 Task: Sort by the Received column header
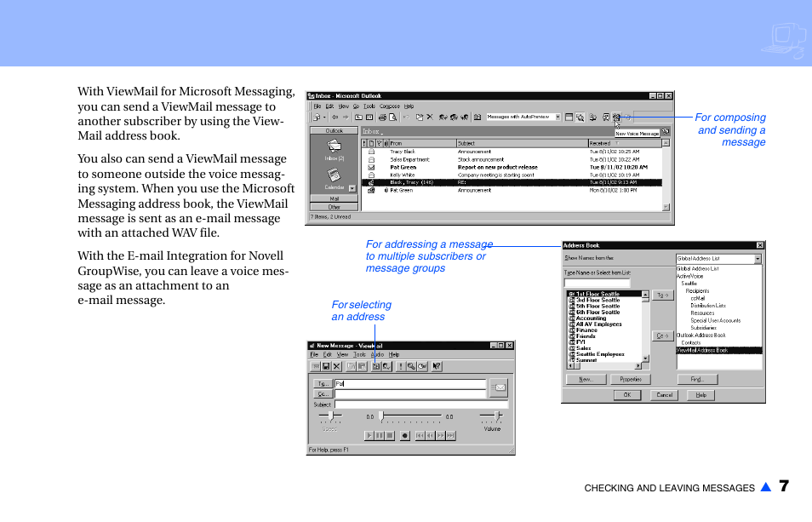[625, 143]
